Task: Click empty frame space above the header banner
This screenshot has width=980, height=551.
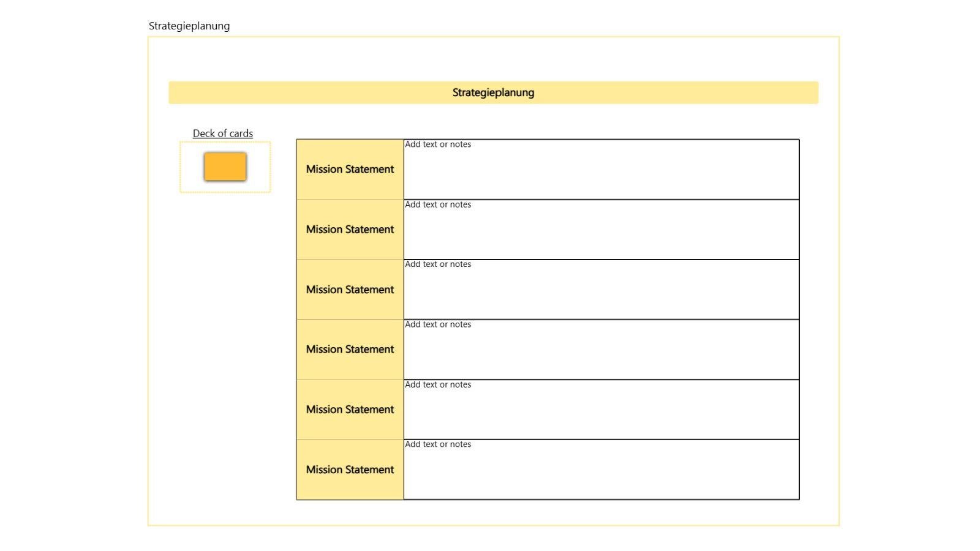Action: (490, 58)
